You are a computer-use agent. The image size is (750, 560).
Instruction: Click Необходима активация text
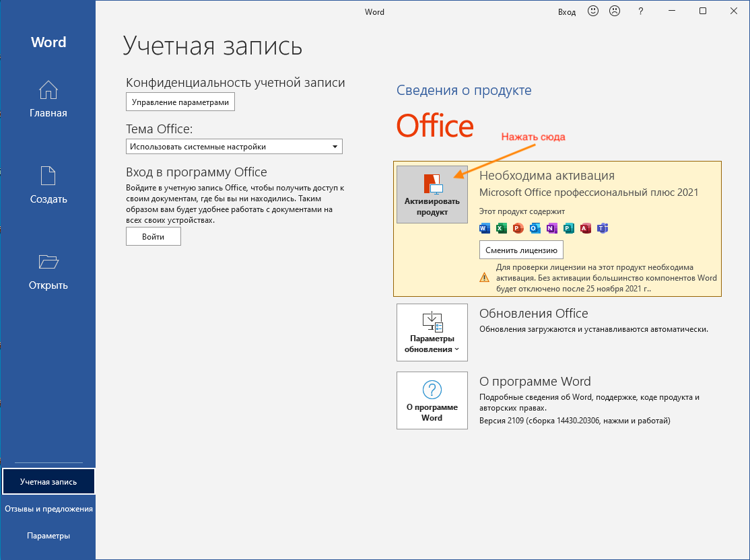pyautogui.click(x=547, y=176)
